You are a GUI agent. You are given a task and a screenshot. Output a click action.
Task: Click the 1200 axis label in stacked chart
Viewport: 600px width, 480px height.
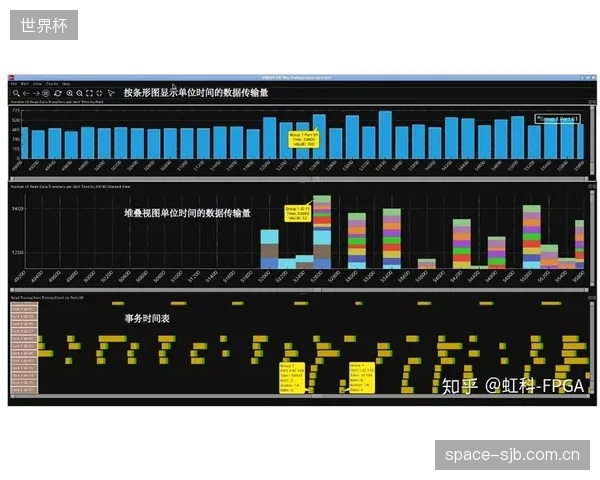point(18,253)
